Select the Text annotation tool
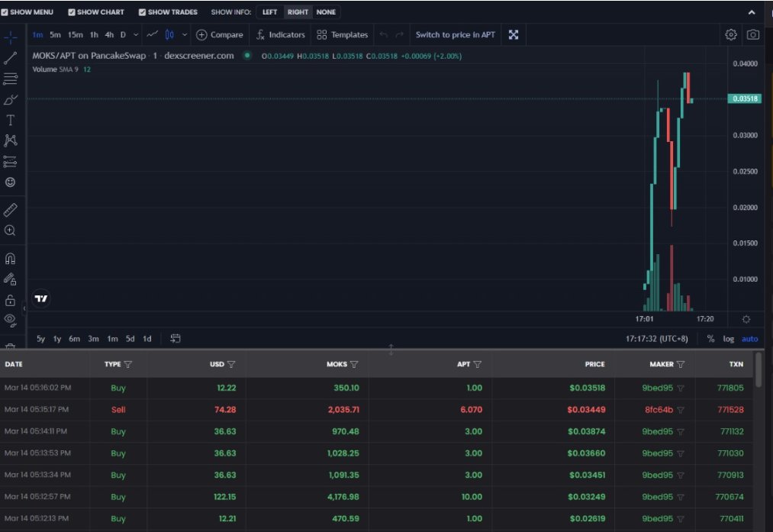Image resolution: width=773 pixels, height=532 pixels. tap(10, 119)
